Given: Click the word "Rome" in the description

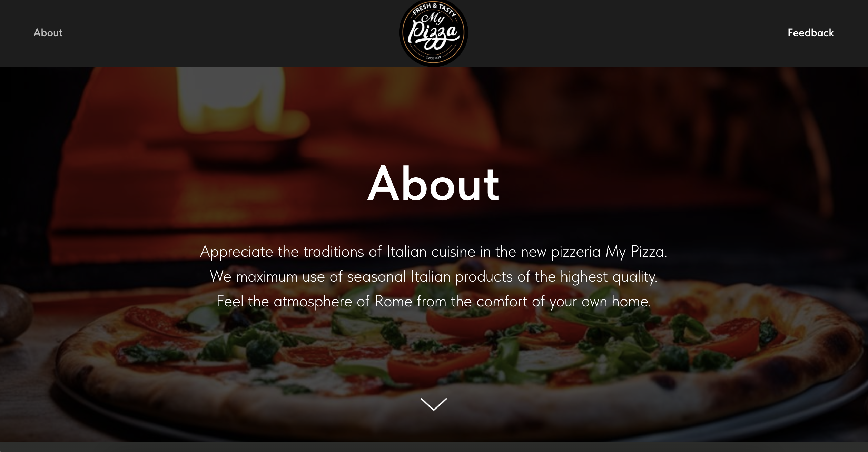Looking at the screenshot, I should [x=393, y=301].
